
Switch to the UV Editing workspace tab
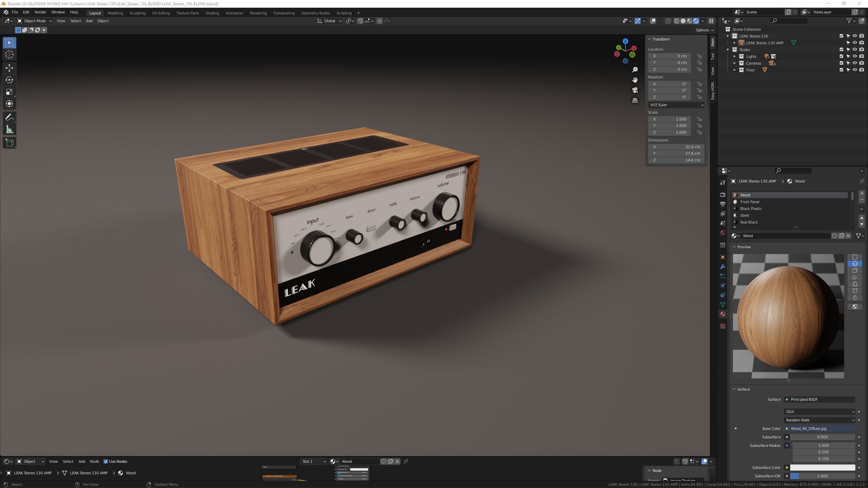pos(161,13)
